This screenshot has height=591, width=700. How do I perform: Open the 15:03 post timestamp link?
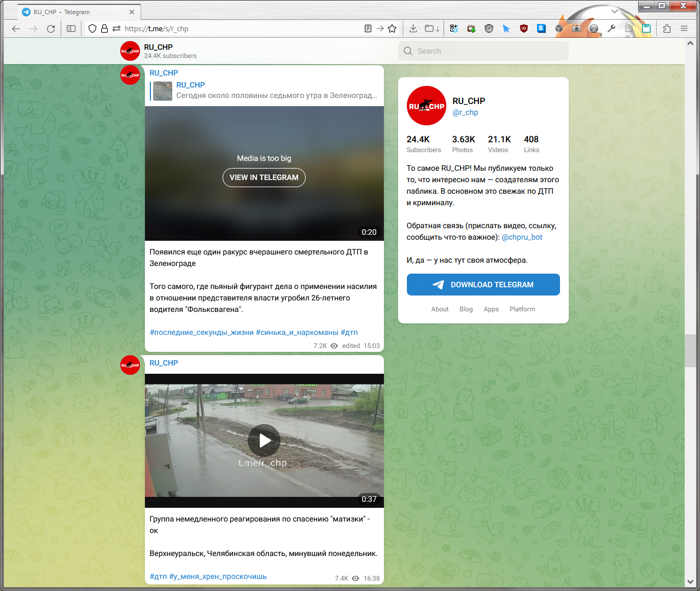[x=372, y=346]
